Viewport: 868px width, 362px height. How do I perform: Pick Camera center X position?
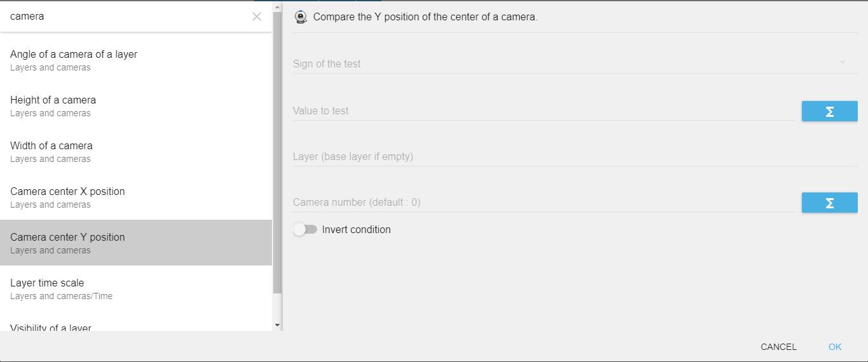click(x=136, y=197)
